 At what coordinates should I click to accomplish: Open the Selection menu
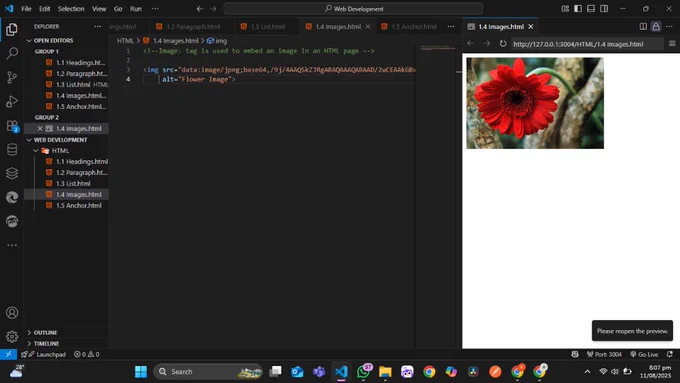pos(71,9)
